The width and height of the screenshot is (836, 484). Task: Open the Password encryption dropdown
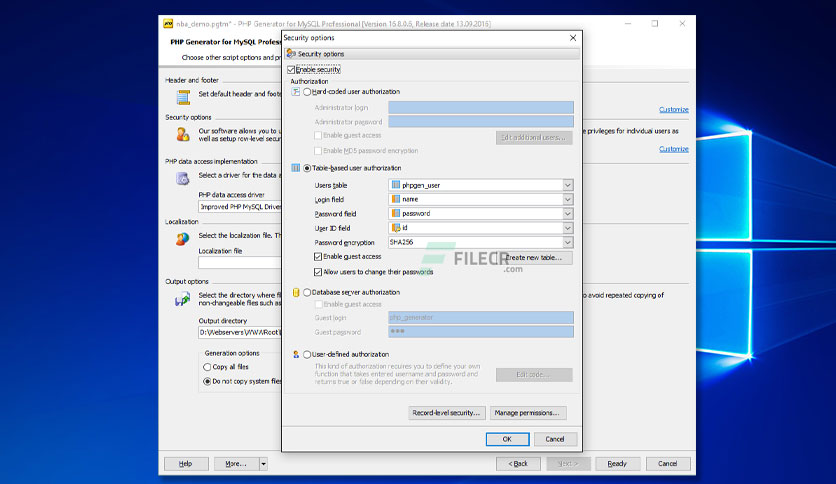point(568,242)
